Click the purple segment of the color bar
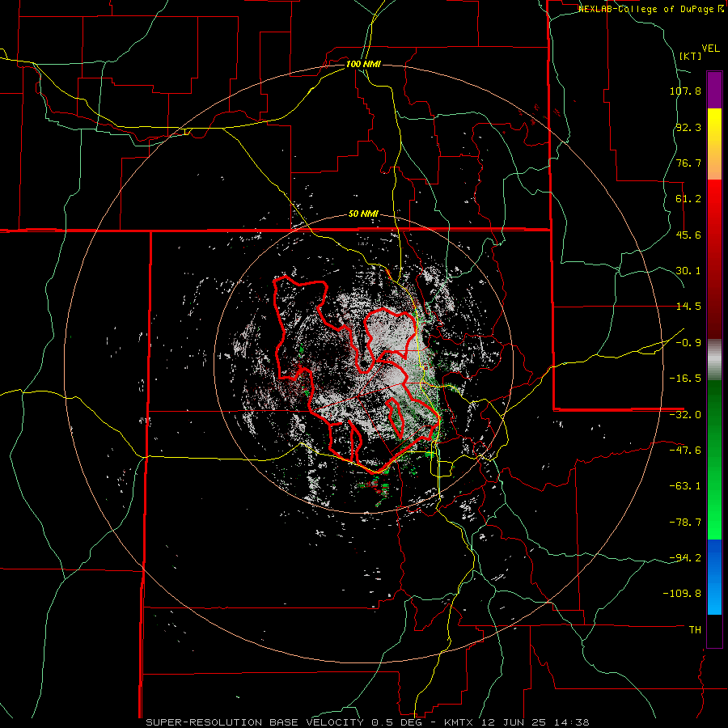 pyautogui.click(x=714, y=90)
